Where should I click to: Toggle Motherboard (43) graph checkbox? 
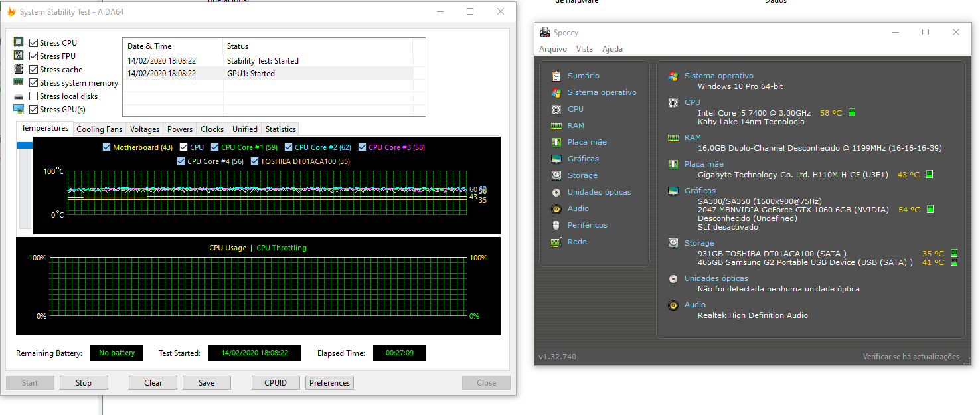(107, 147)
